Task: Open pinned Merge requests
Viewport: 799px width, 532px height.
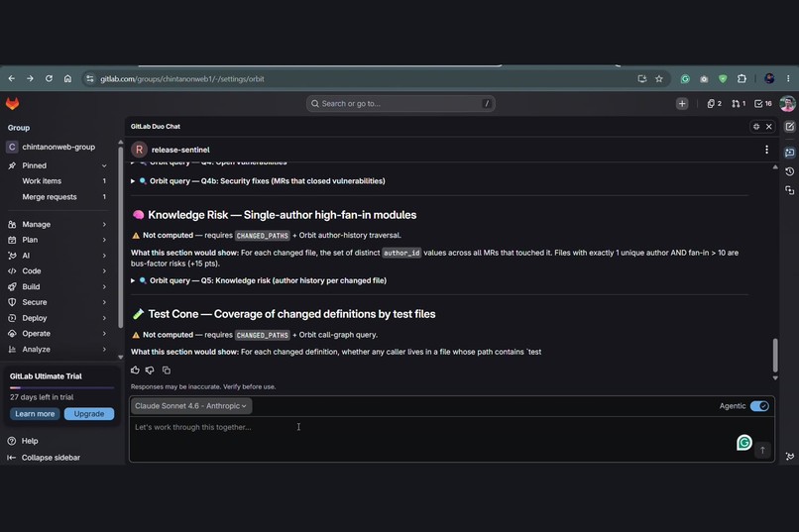Action: click(57, 196)
